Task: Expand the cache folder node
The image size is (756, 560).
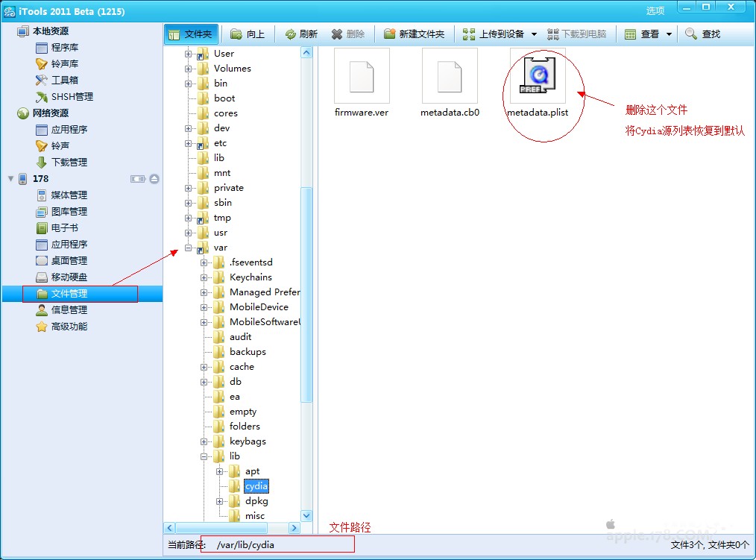Action: [x=204, y=368]
